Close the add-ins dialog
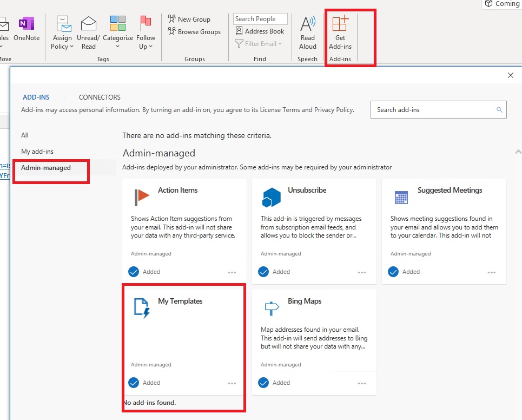 pos(510,75)
